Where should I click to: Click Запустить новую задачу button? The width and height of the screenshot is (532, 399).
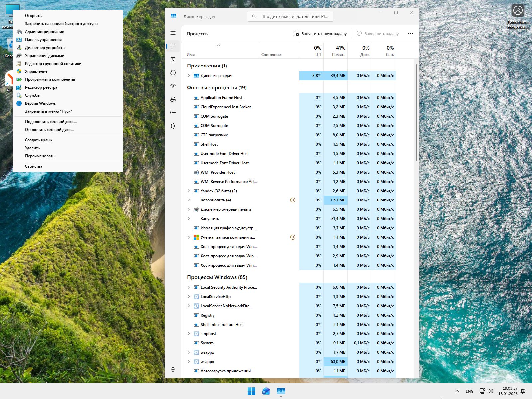pos(320,34)
